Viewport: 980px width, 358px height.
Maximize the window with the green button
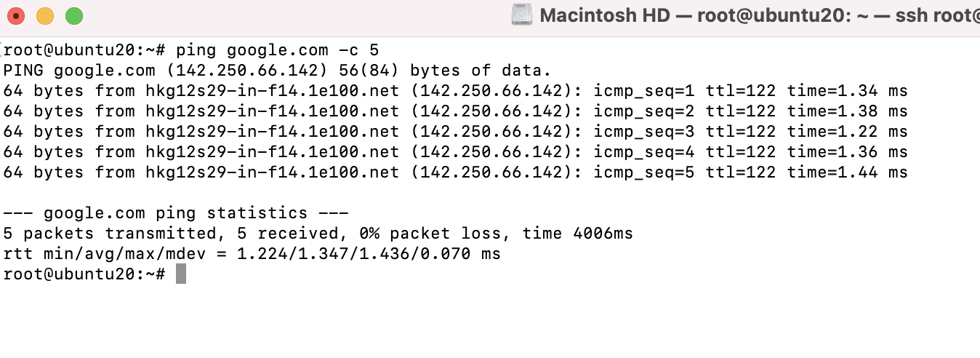click(74, 15)
